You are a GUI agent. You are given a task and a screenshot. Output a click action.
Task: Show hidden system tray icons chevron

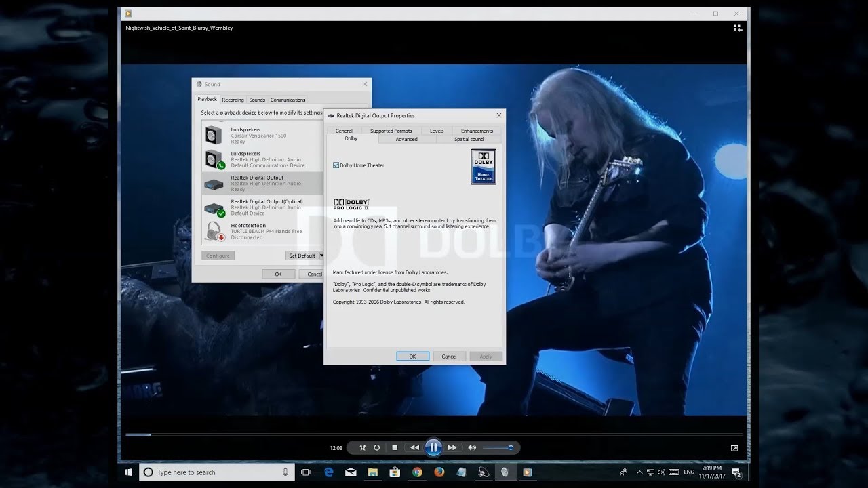tap(641, 472)
